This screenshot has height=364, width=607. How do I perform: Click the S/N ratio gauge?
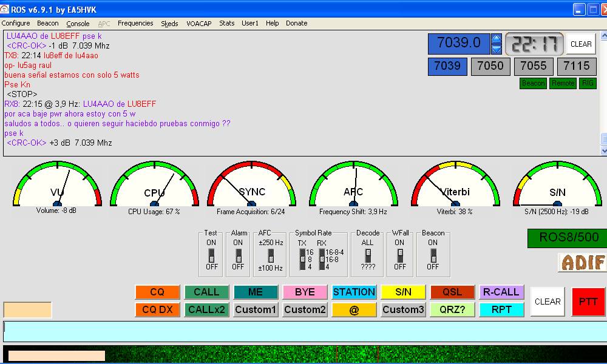(557, 185)
